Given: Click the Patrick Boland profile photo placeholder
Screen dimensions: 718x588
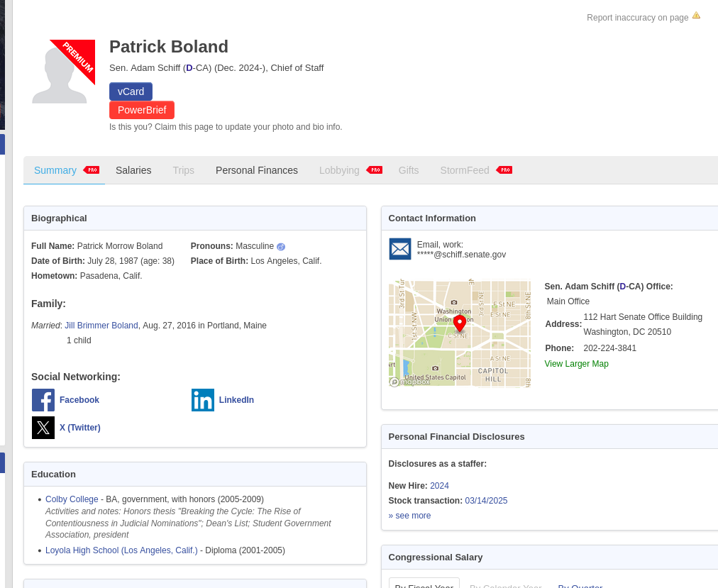Looking at the screenshot, I should (63, 72).
